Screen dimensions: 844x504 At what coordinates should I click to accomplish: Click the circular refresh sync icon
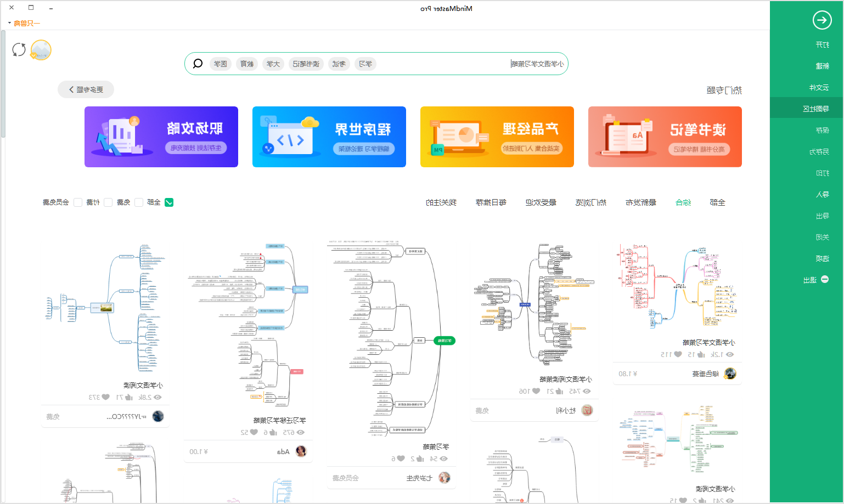(x=19, y=50)
